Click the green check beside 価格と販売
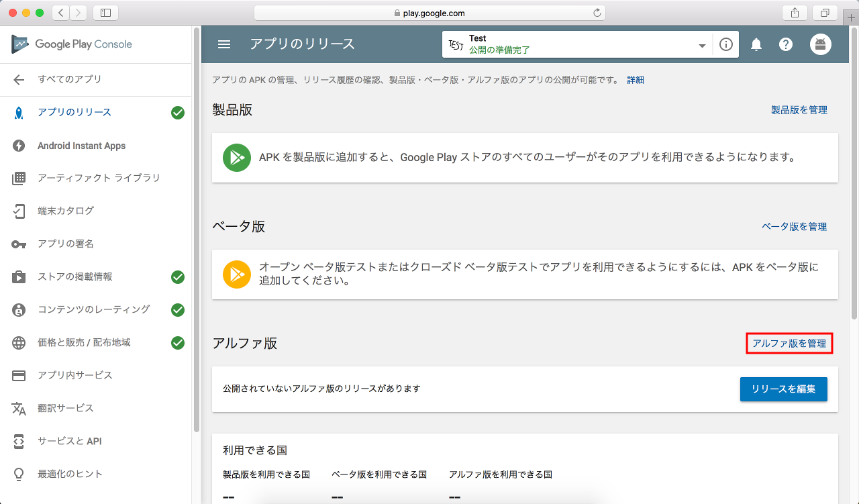 coord(178,343)
